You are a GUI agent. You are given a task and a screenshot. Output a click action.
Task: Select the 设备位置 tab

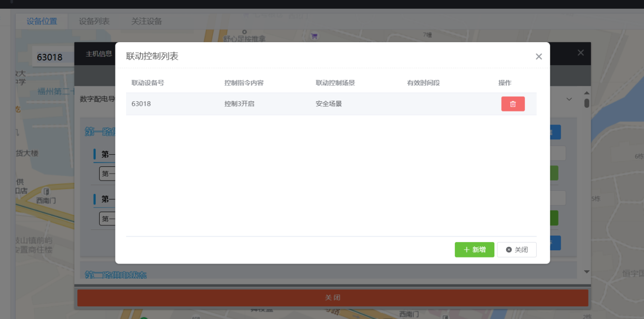click(x=42, y=21)
